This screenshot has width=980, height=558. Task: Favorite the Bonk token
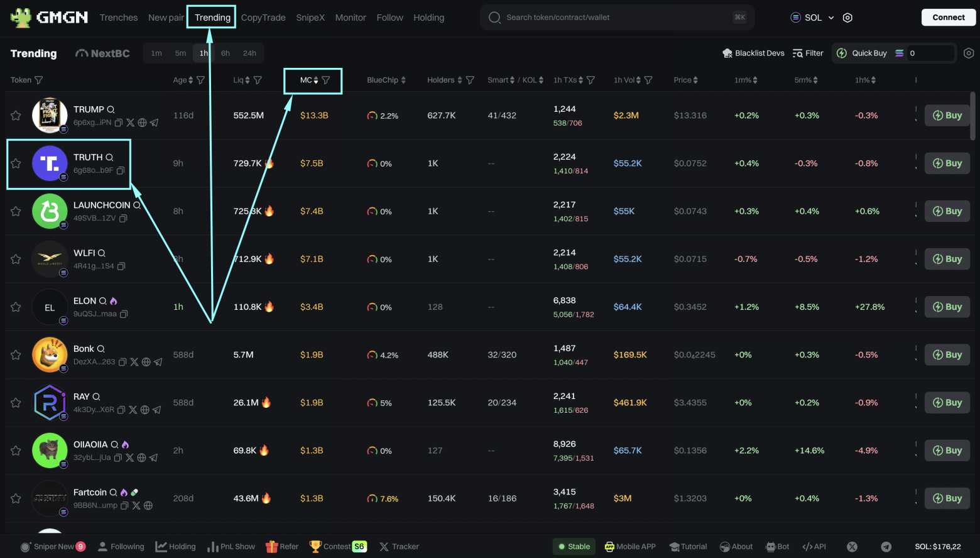coord(16,354)
